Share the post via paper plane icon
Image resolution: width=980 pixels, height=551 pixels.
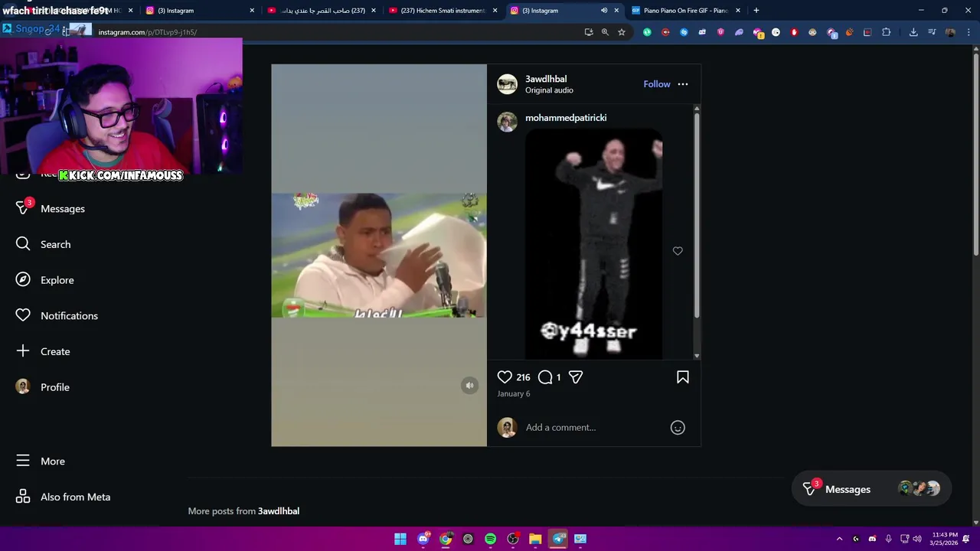click(576, 377)
